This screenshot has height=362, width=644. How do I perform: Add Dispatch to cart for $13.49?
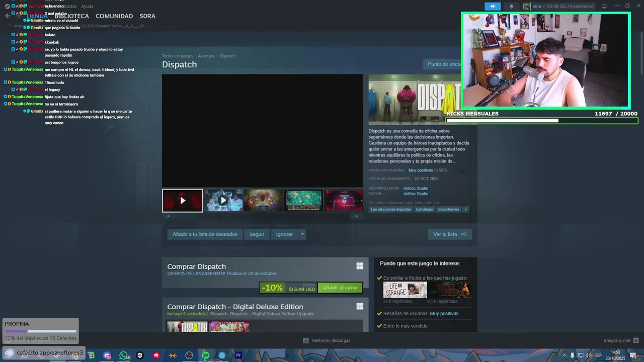tap(340, 288)
